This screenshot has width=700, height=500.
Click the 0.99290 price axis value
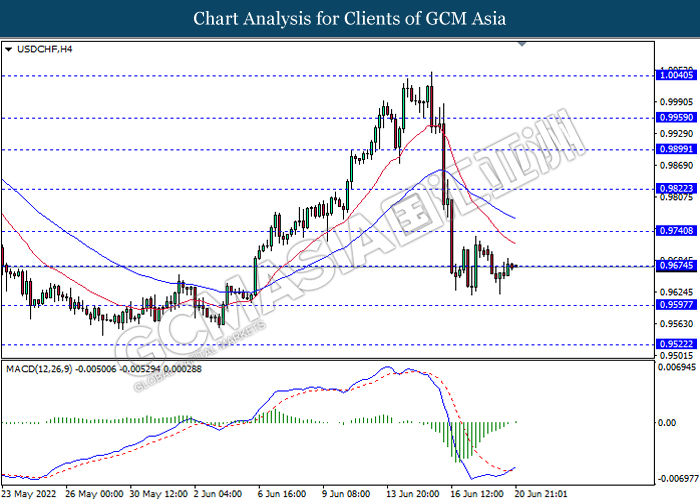pyautogui.click(x=676, y=133)
